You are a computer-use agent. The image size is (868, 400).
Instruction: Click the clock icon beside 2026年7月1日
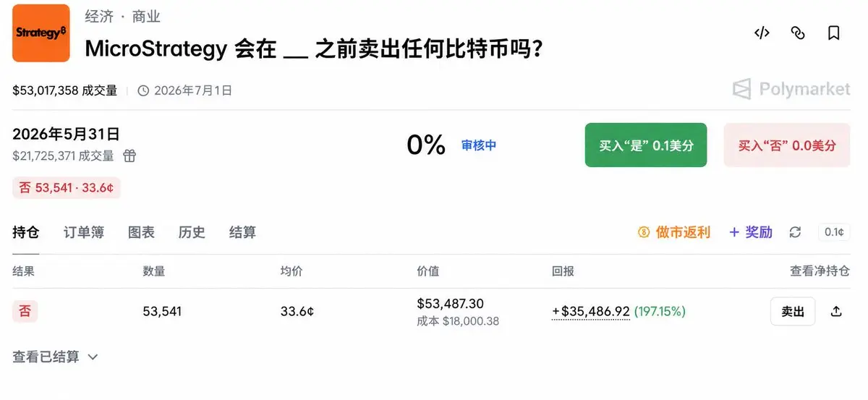(x=143, y=91)
